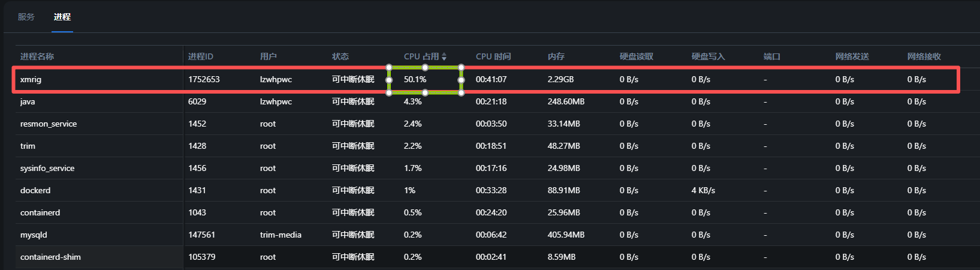The width and height of the screenshot is (980, 270).
Task: Click the sysinfo_service process row
Action: [x=47, y=168]
